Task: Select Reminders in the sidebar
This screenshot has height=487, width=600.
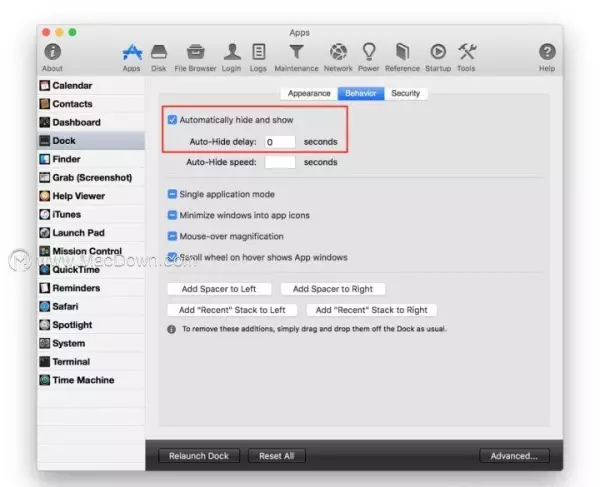Action: 91,288
